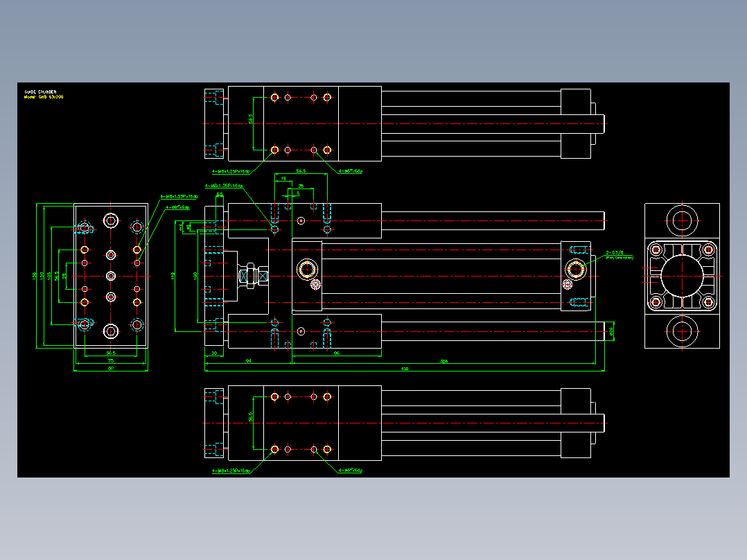Screen dimensions: 747x560
Task: Click the 2-G3/8 port callout
Action: [615, 252]
